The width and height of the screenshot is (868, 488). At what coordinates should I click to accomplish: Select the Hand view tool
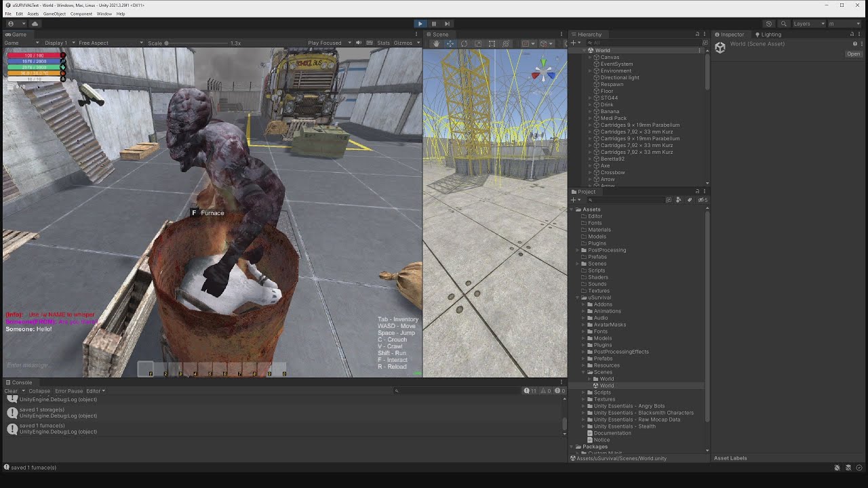tap(436, 43)
